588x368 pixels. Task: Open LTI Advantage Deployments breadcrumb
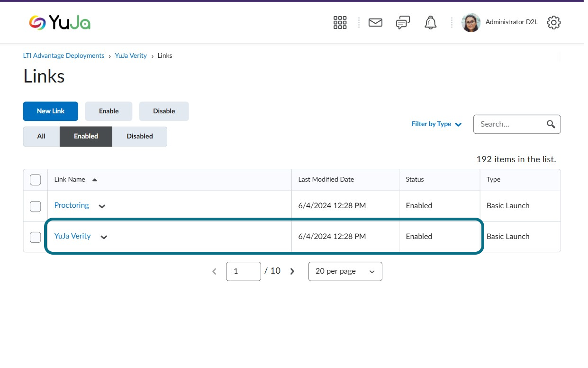tap(63, 55)
